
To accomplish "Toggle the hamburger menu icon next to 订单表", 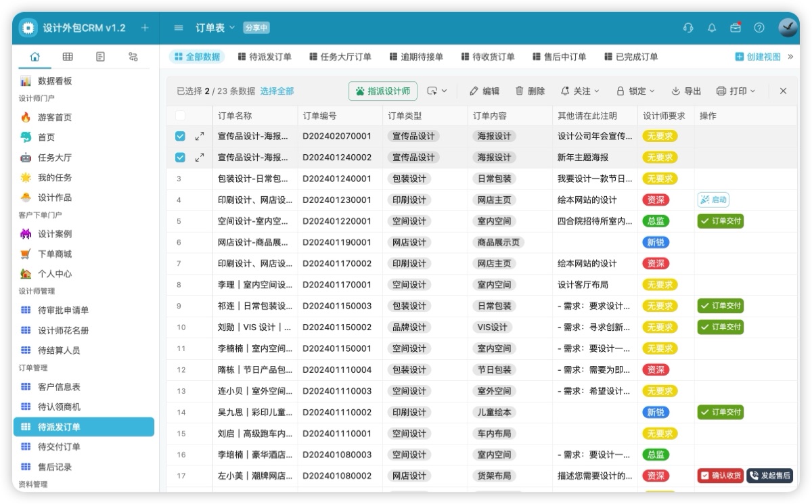I will tap(179, 28).
